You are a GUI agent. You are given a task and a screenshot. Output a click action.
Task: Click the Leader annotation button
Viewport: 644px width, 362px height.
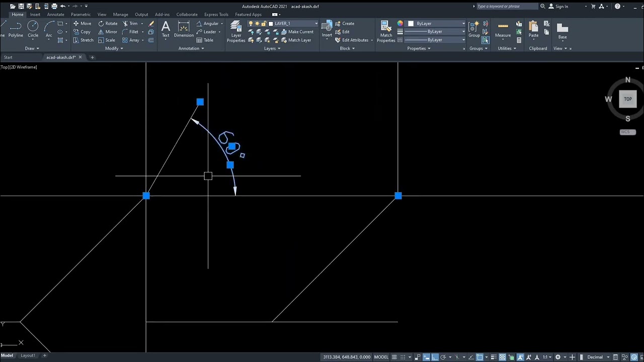[x=206, y=32]
